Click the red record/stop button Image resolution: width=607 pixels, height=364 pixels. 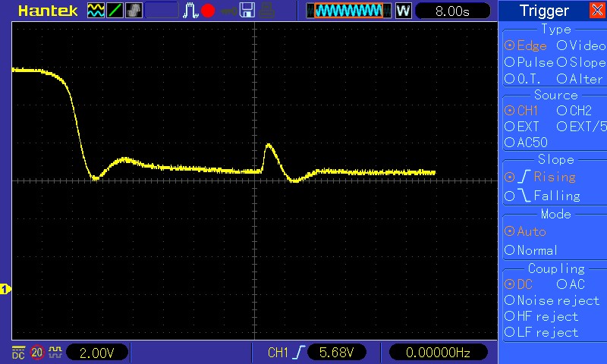coord(208,11)
